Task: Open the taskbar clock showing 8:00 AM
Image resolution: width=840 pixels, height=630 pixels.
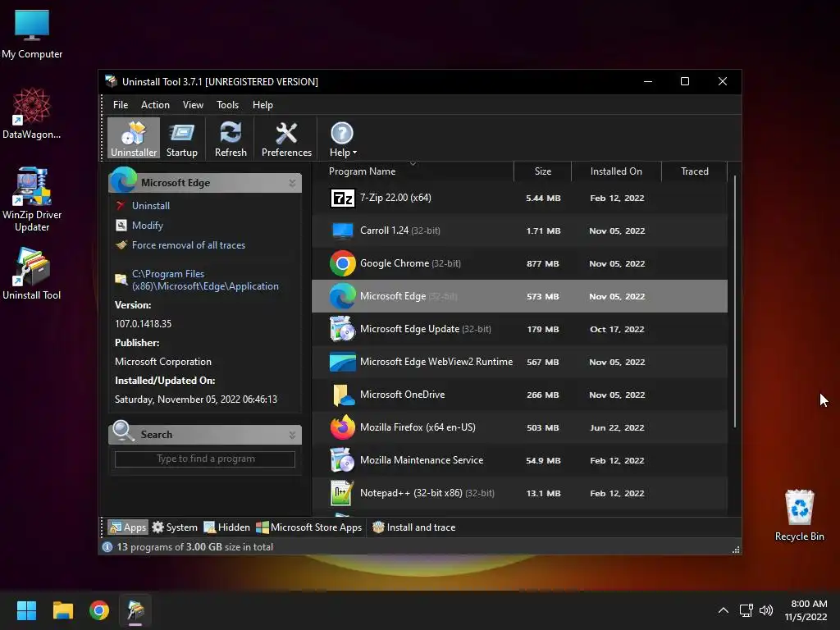Action: [806, 610]
